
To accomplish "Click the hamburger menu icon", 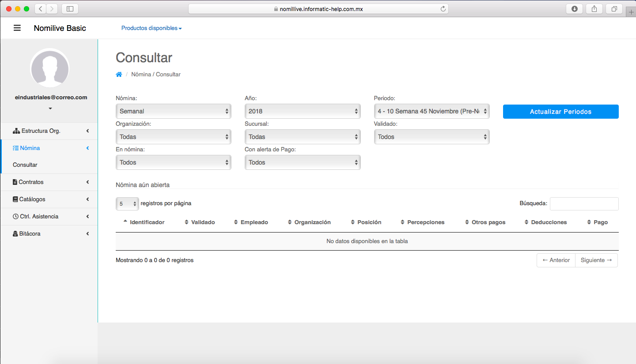I will coord(17,28).
